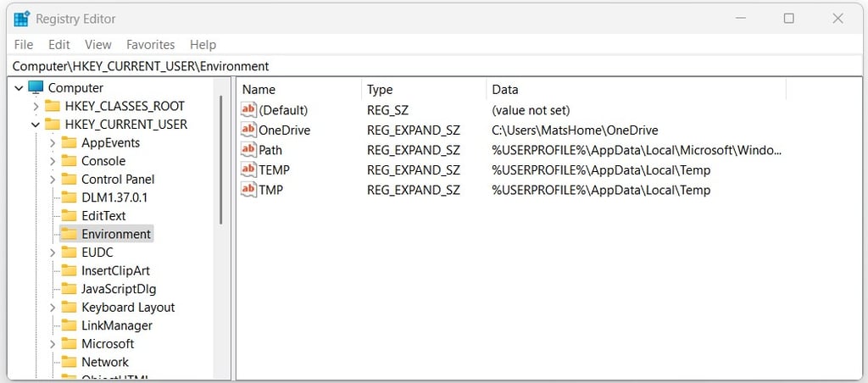Expand the EUDC key
Screen dimensions: 868x383
coord(53,253)
